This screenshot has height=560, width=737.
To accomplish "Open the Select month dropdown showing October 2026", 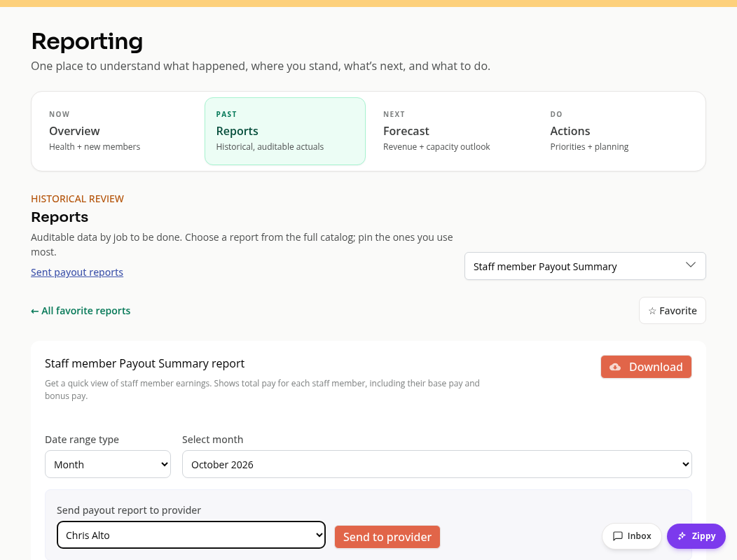I will tap(436, 464).
